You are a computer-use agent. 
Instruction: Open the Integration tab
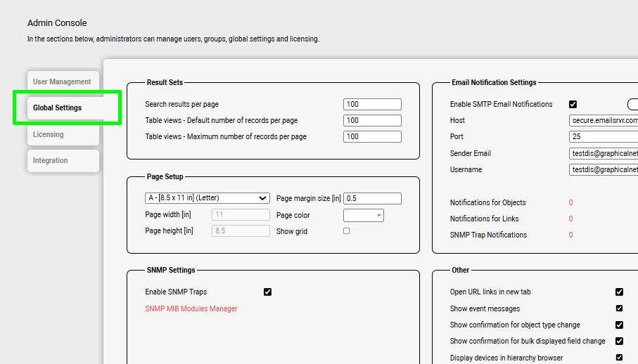(x=51, y=160)
